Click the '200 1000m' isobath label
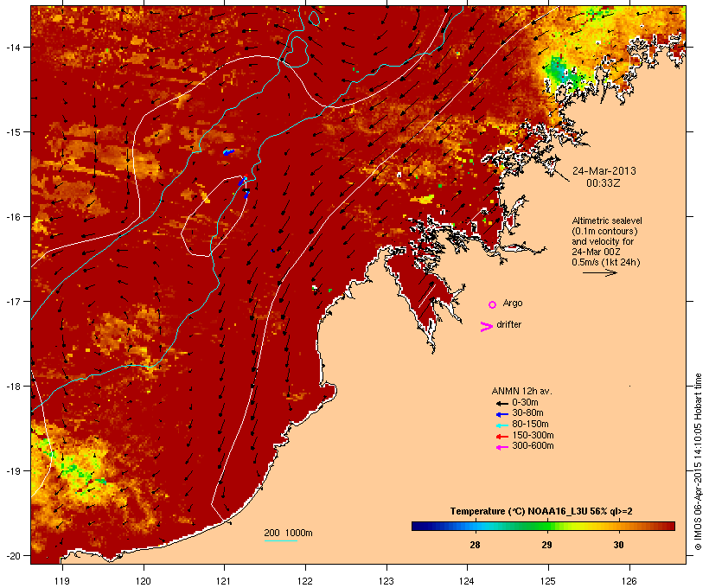 288,533
